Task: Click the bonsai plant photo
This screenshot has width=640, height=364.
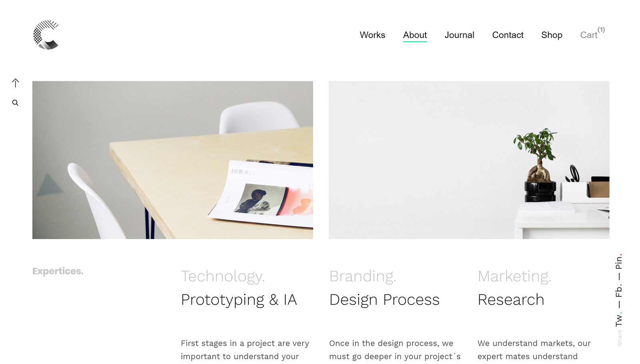Action: click(469, 160)
